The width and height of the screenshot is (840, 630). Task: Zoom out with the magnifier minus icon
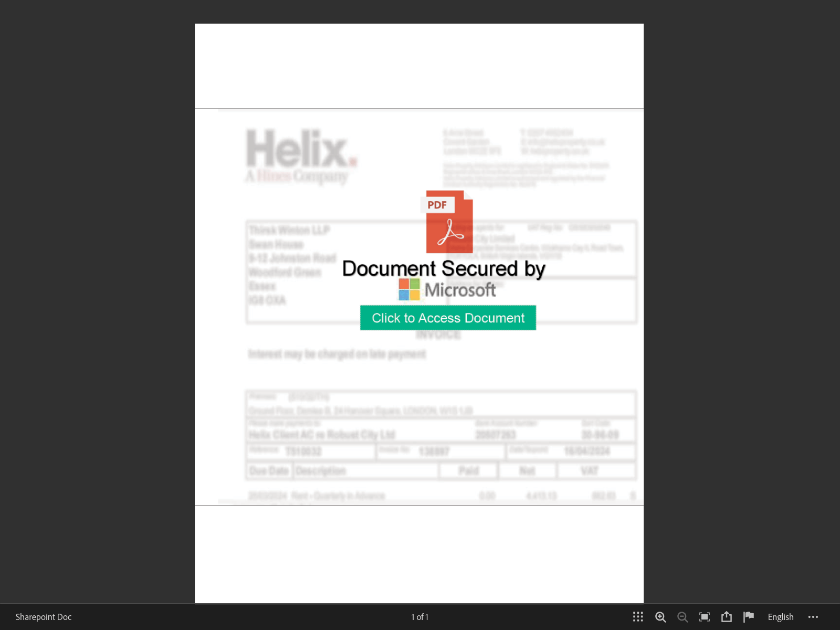682,617
